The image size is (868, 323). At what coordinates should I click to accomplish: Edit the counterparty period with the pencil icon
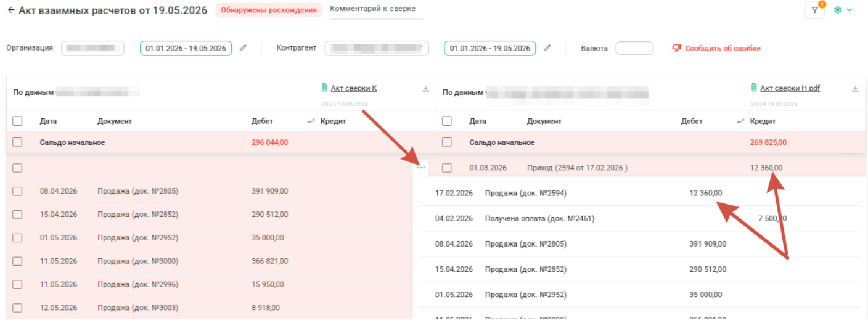547,48
